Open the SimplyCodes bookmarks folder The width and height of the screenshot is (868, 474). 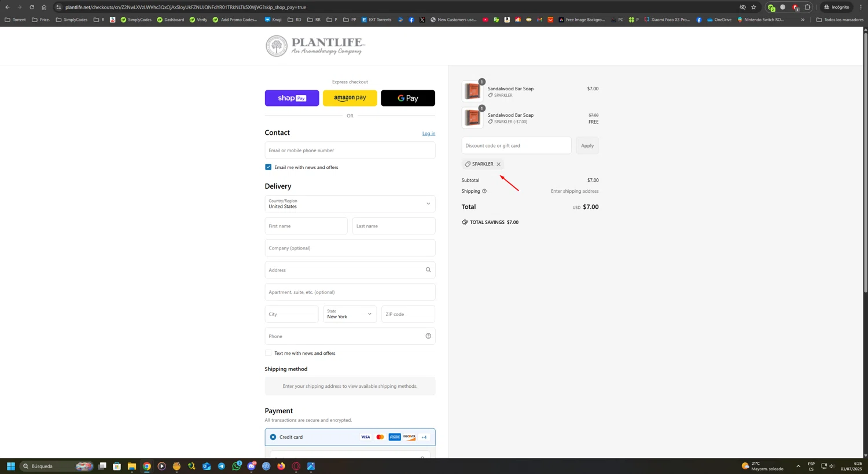point(72,20)
